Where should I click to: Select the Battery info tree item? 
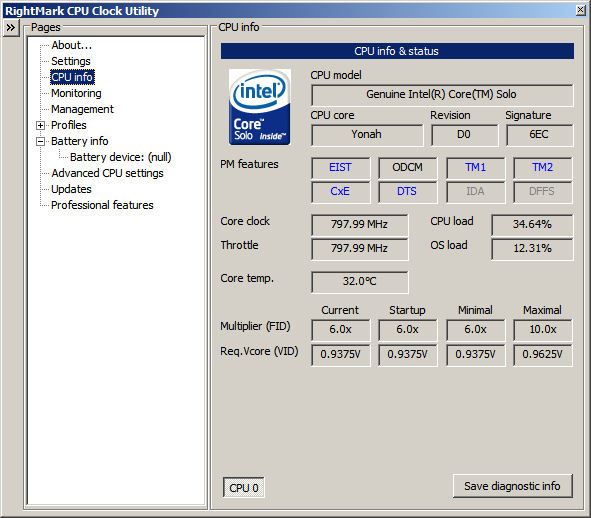[80, 141]
